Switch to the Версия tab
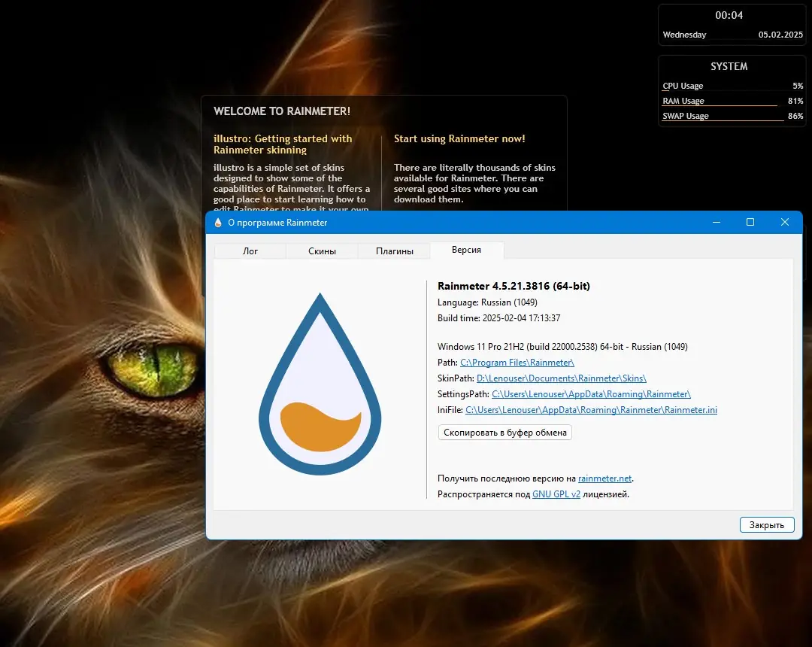 467,251
